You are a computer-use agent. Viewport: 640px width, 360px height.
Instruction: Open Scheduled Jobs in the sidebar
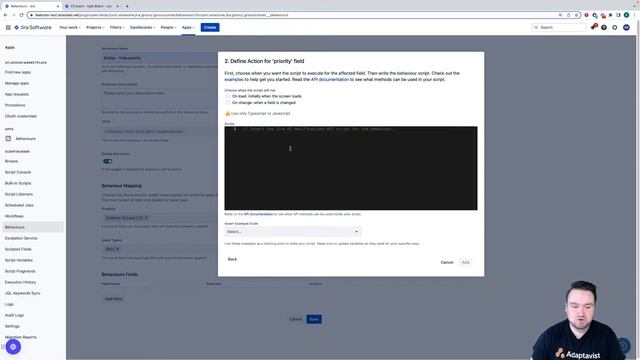pyautogui.click(x=19, y=205)
